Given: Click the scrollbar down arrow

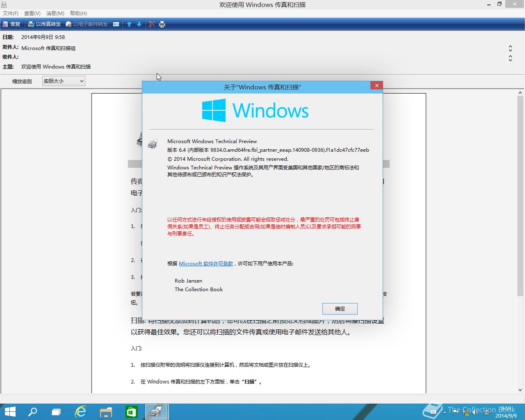Looking at the screenshot, I should (x=520, y=390).
